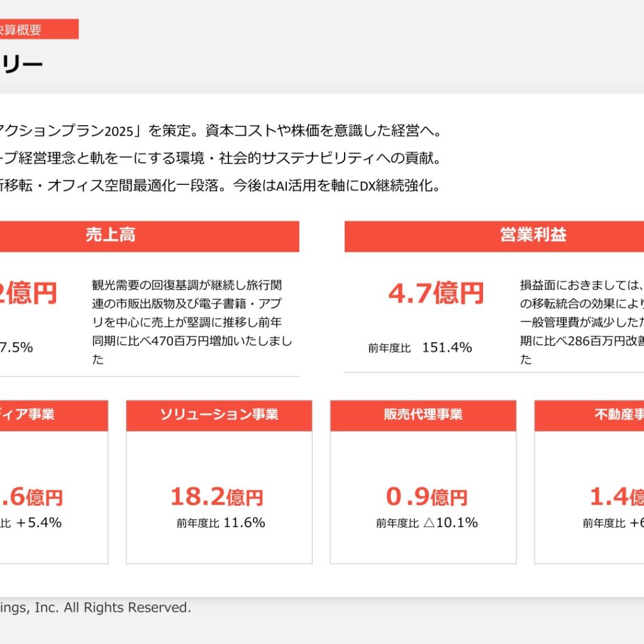The height and width of the screenshot is (644, 644).
Task: Click the 18.2億円 solution business figure
Action: 217,497
